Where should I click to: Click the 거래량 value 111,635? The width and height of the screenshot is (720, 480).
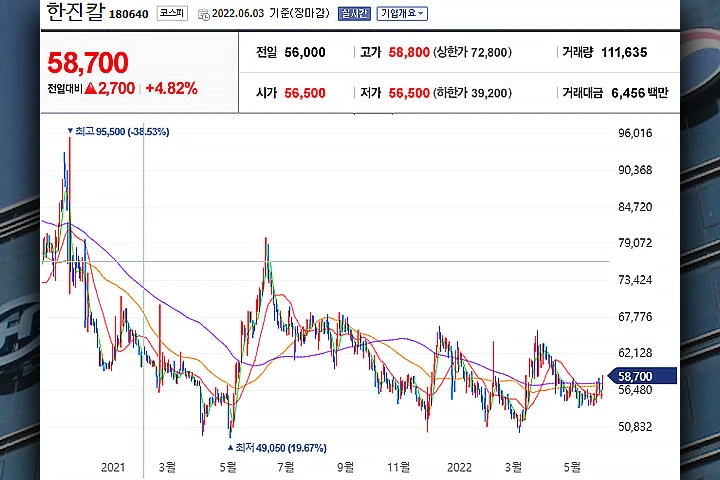click(624, 52)
